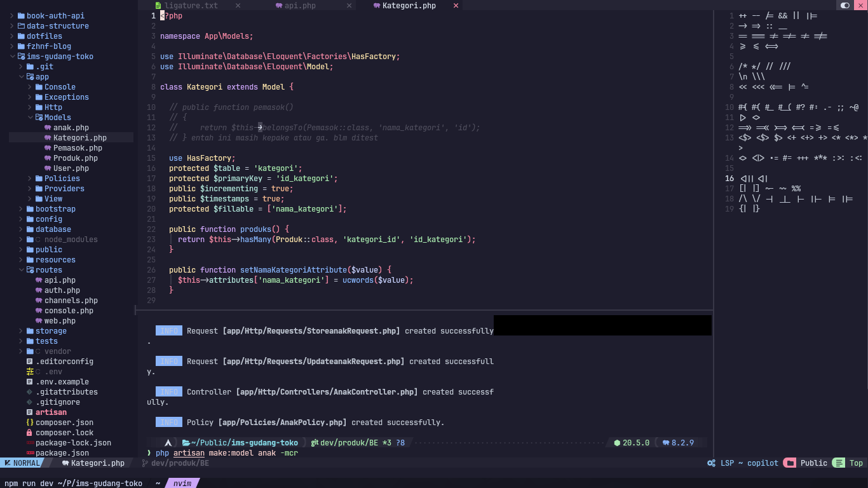Toggle the theme switch in the tabline
This screenshot has height=488, width=868.
coord(845,5)
